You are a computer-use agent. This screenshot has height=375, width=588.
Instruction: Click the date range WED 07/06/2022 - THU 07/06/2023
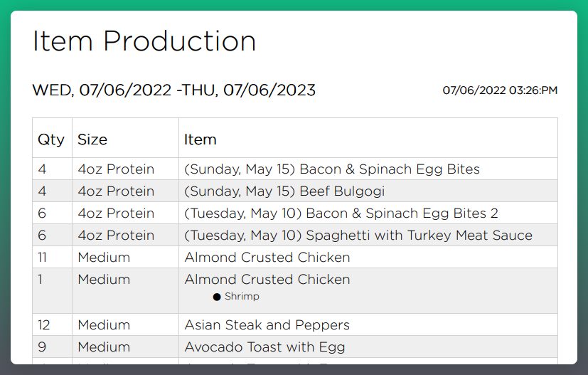coord(174,90)
